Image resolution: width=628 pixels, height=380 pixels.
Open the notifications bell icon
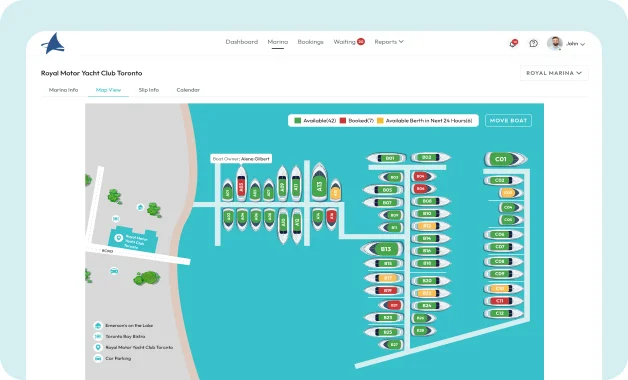click(513, 43)
